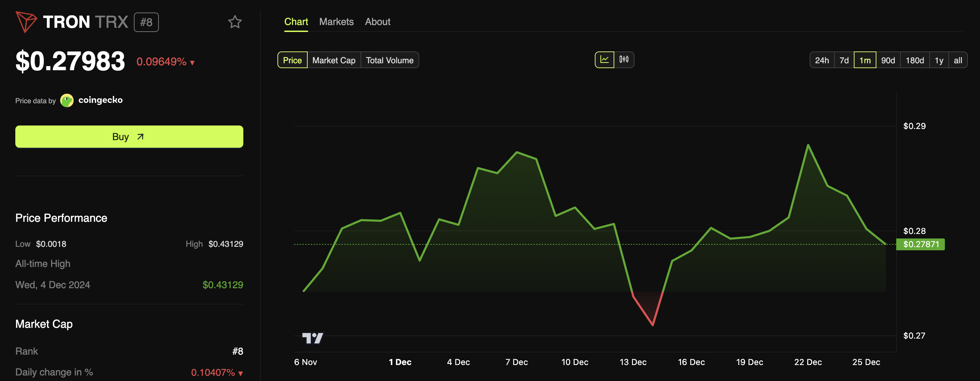Set chart range to 1y
980x381 pixels.
(939, 60)
